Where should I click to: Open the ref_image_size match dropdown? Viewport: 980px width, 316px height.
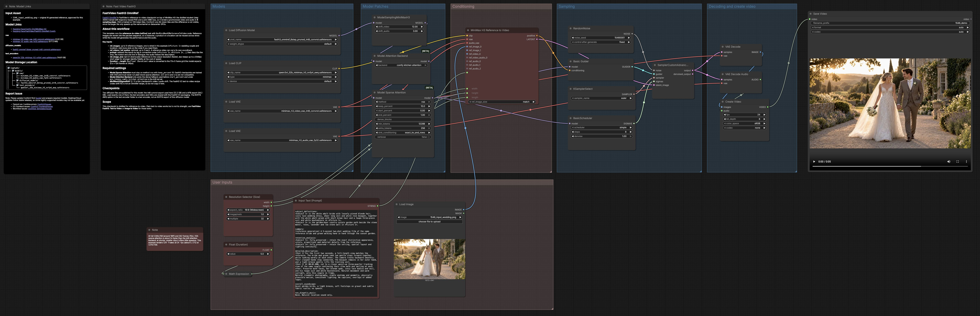pos(502,102)
